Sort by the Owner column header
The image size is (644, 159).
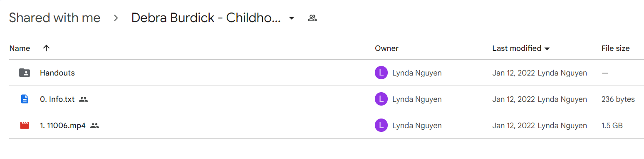pyautogui.click(x=386, y=48)
